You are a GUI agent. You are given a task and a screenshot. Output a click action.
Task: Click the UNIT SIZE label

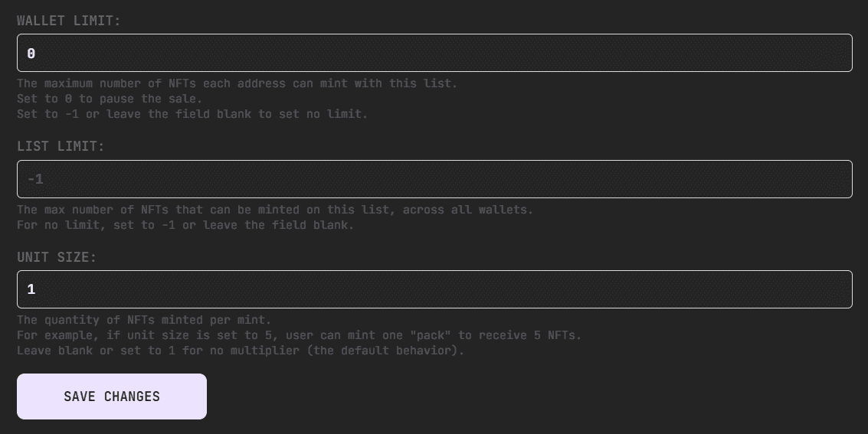pos(57,257)
